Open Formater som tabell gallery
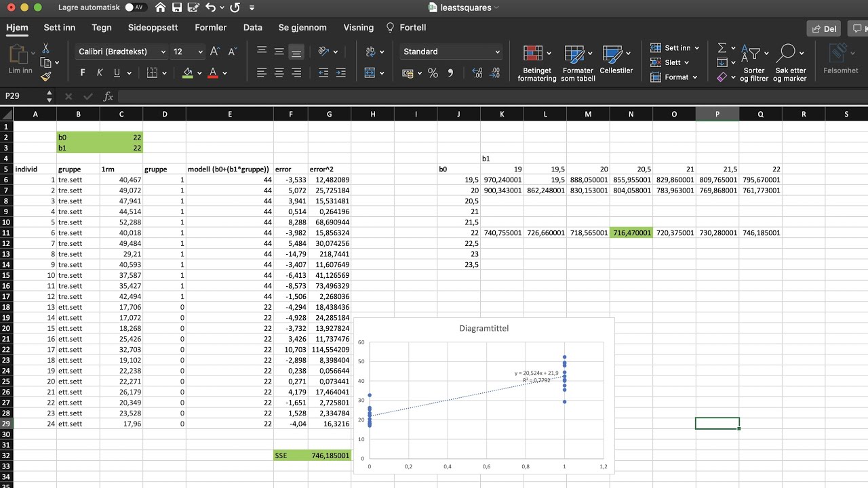 point(578,64)
